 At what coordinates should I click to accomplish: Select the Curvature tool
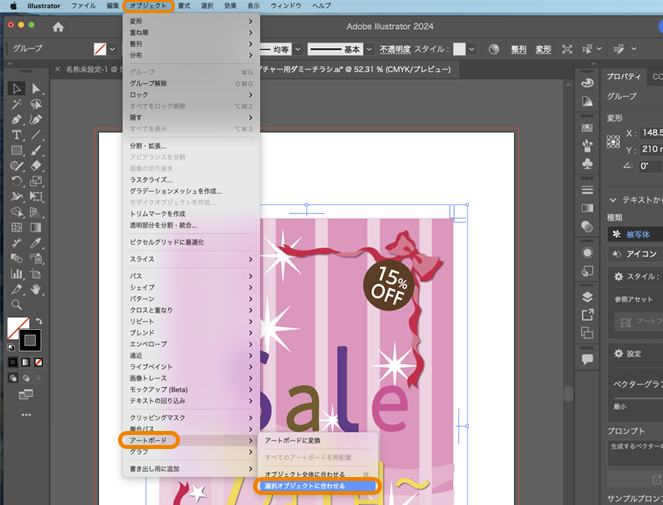pyautogui.click(x=36, y=120)
